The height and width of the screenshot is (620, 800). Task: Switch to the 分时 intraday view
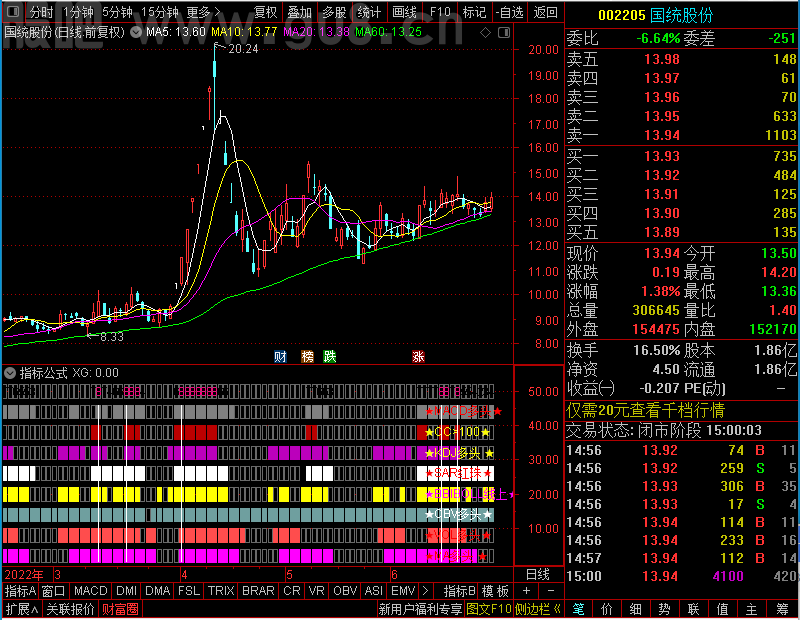point(41,12)
